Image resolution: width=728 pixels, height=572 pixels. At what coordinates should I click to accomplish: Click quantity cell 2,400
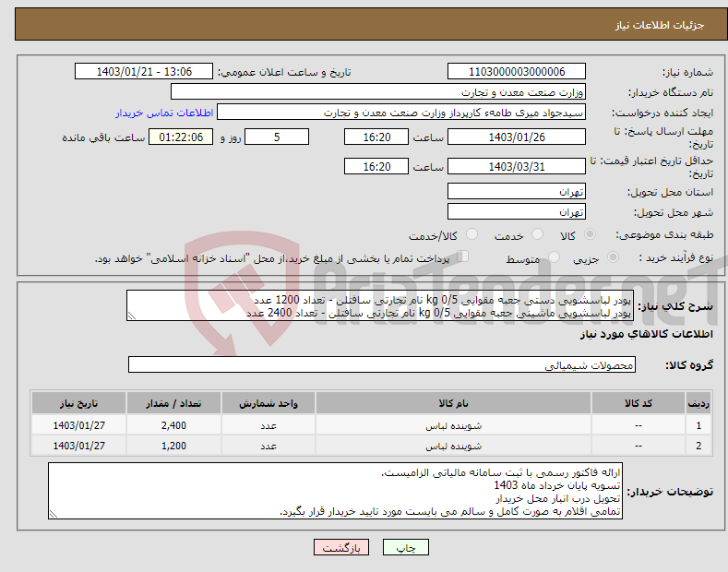pos(173,425)
